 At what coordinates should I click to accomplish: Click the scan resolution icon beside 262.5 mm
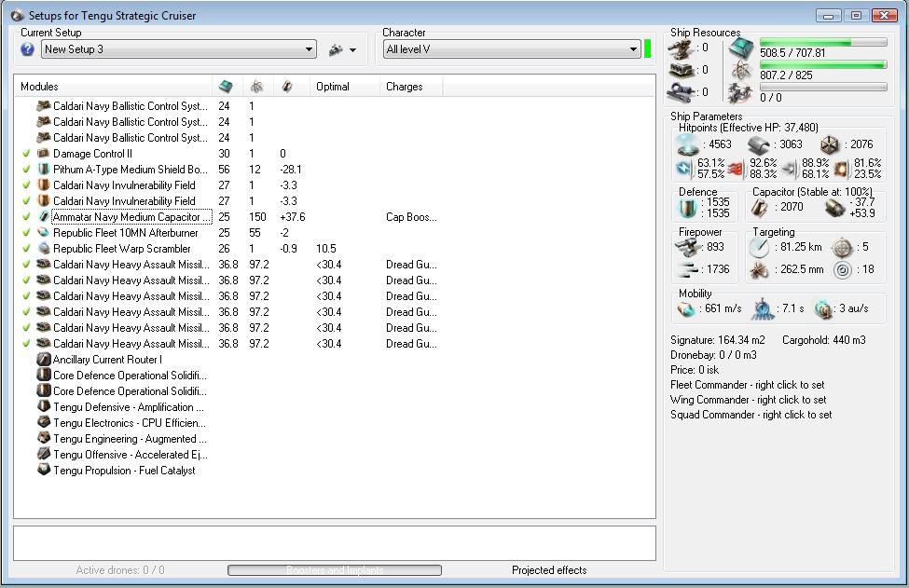point(759,270)
